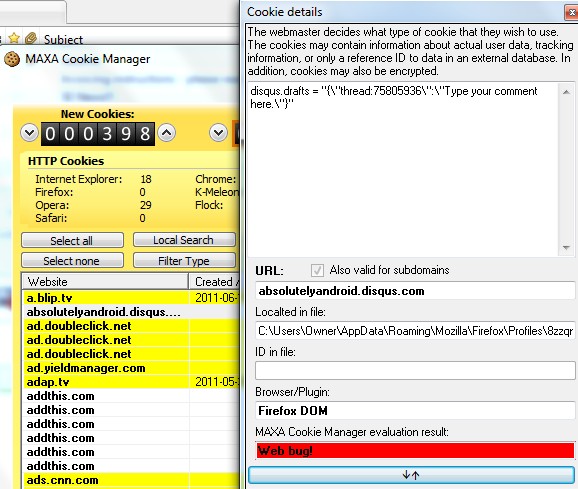Image resolution: width=578 pixels, height=489 pixels.
Task: Select the adap.tv cookie row
Action: tap(131, 382)
